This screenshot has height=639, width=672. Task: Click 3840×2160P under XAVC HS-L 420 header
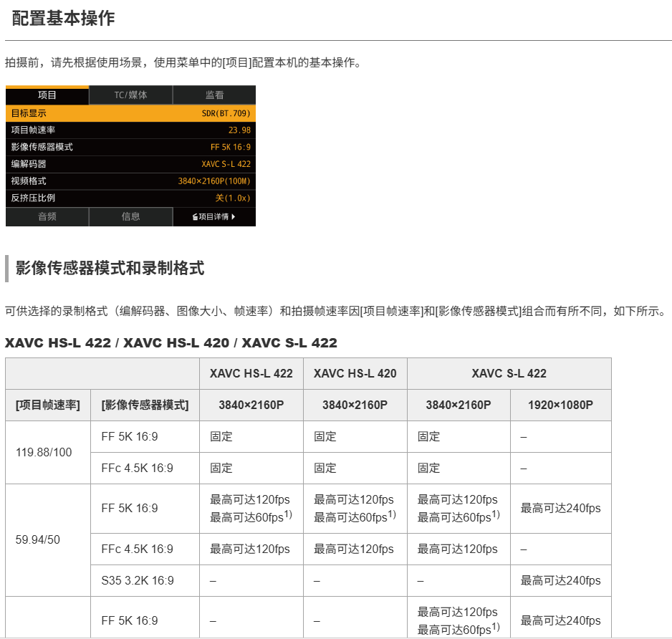(x=355, y=405)
